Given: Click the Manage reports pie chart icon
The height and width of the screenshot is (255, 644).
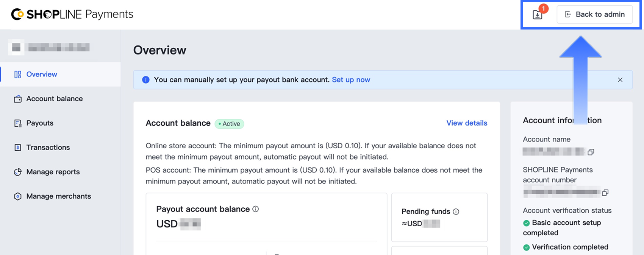Looking at the screenshot, I should pos(18,172).
